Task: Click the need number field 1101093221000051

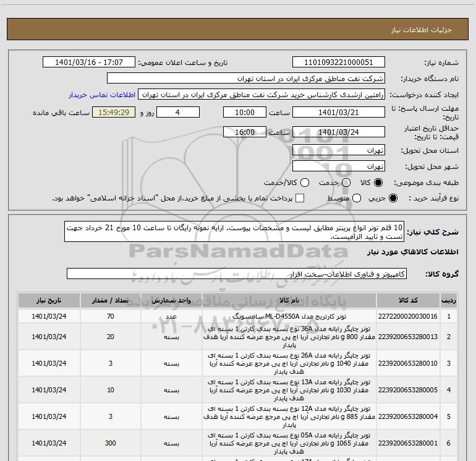Action: [339, 62]
